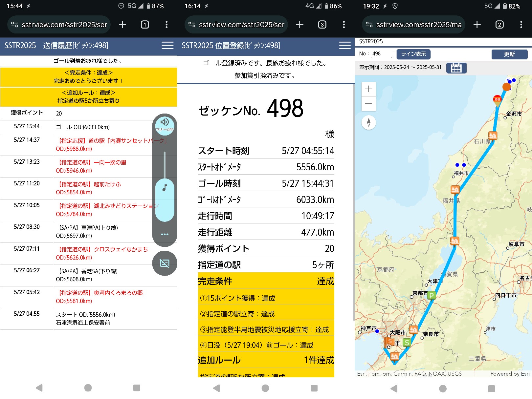Viewport: 532px width, 399px height.
Task: Click road station marker near 石川県
Action: tap(493, 136)
